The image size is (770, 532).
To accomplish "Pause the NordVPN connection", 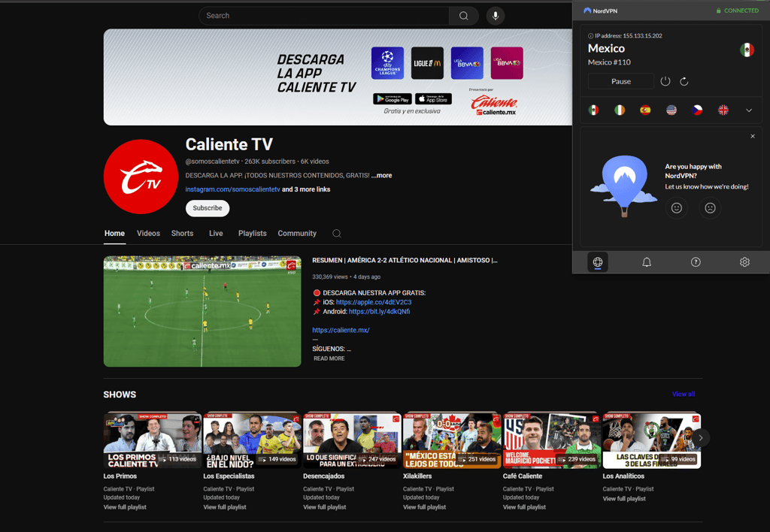I will (x=621, y=81).
